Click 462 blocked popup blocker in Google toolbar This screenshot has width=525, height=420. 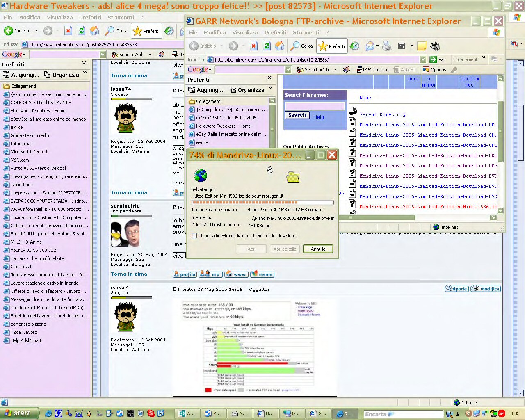[x=373, y=70]
